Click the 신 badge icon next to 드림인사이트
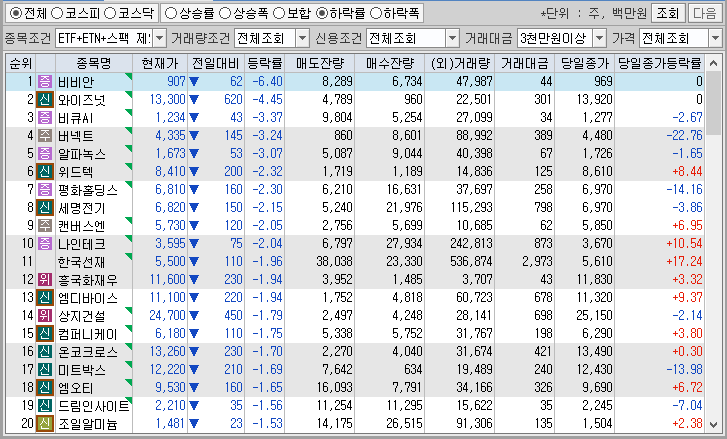This screenshot has width=727, height=439. 45,406
